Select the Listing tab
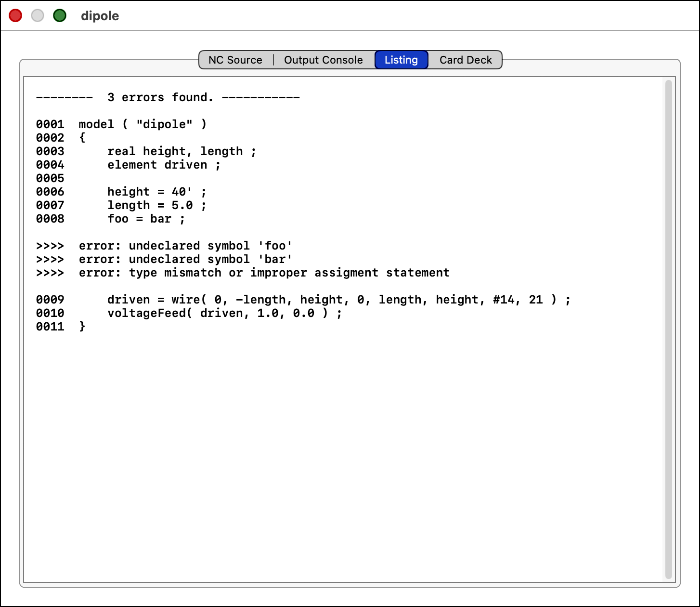The image size is (700, 607). click(401, 60)
